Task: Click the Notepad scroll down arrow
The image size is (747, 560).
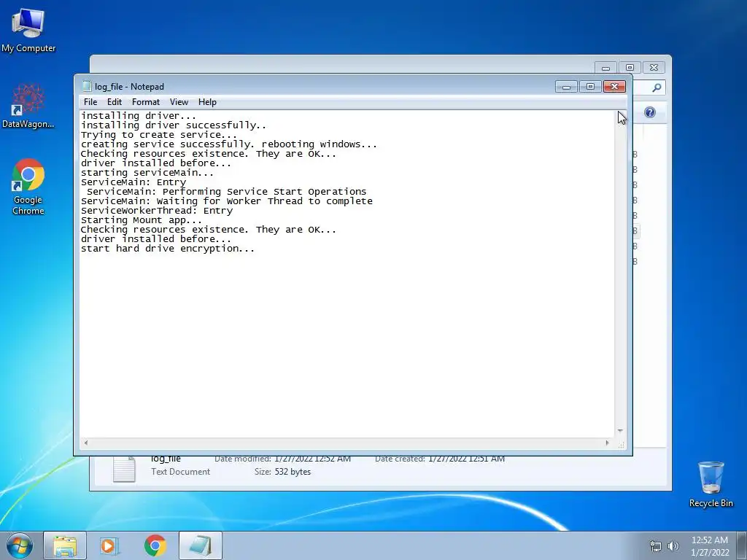Action: [x=620, y=430]
